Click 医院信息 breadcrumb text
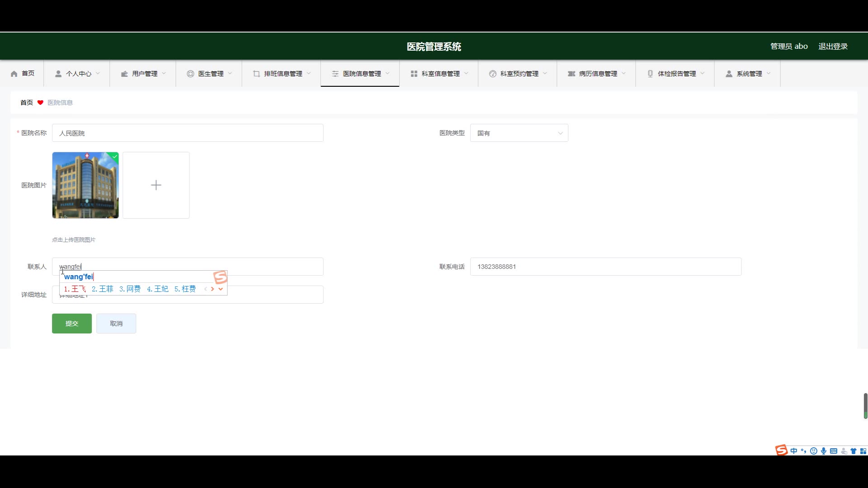Screen dimensions: 868x488 click(60, 103)
